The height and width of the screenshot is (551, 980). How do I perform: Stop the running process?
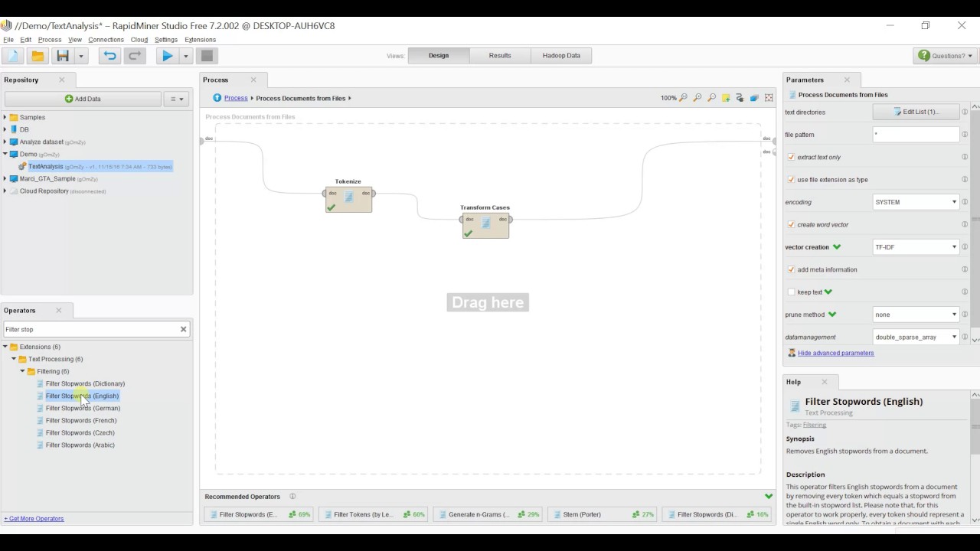207,56
